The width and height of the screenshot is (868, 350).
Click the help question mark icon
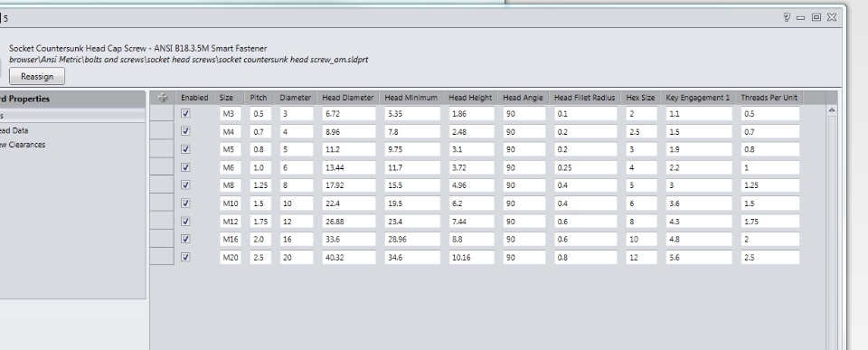point(787,17)
